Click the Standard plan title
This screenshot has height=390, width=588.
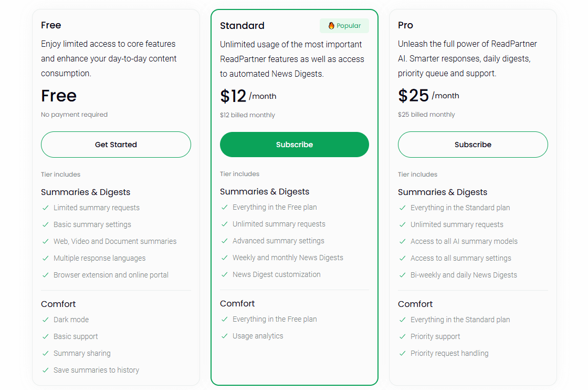point(242,26)
